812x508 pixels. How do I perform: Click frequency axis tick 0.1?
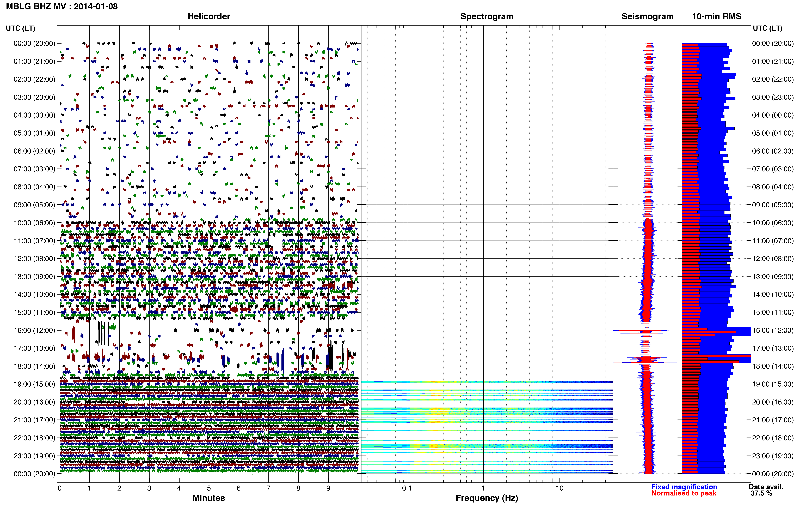(x=407, y=488)
